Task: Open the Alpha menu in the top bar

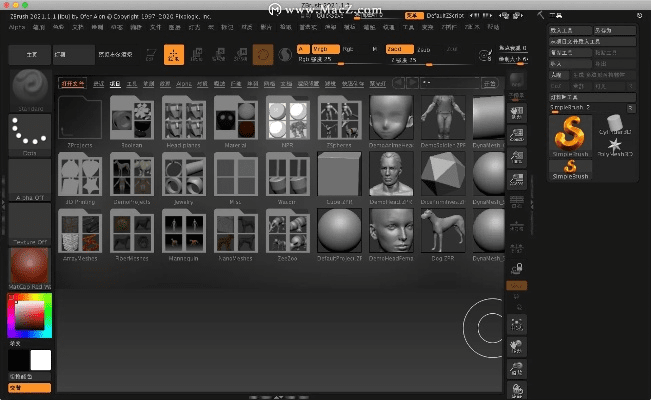Action: pyautogui.click(x=18, y=27)
